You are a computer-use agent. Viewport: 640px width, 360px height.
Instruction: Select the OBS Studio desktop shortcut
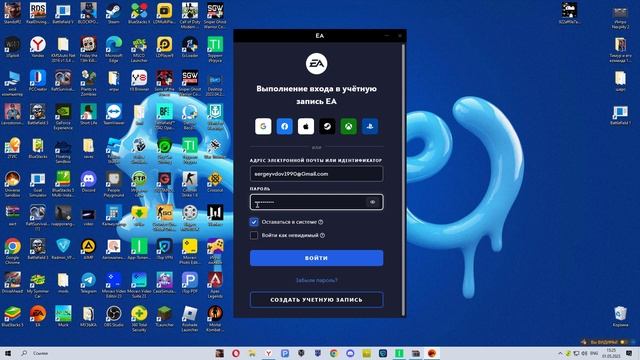pyautogui.click(x=113, y=316)
